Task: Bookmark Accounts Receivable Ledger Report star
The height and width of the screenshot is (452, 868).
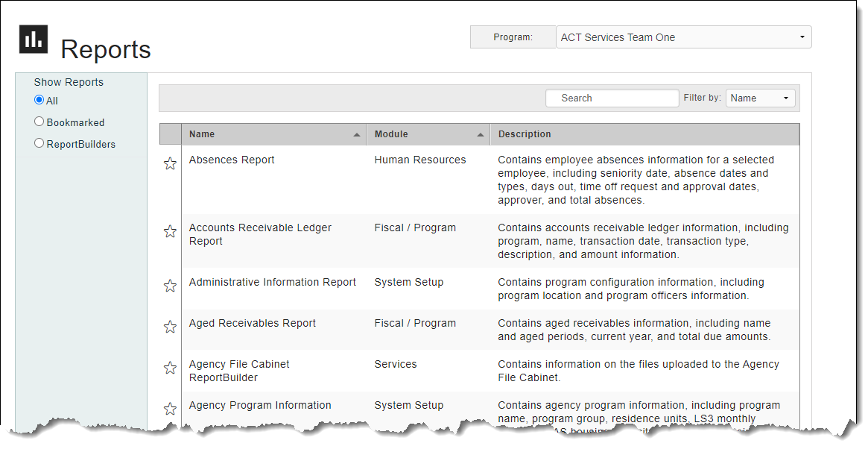Action: [170, 231]
